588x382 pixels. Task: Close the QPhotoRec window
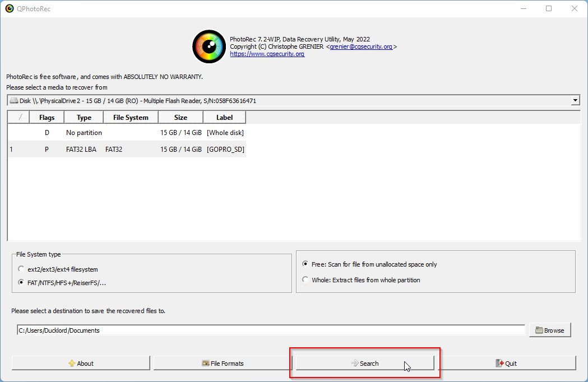click(574, 8)
